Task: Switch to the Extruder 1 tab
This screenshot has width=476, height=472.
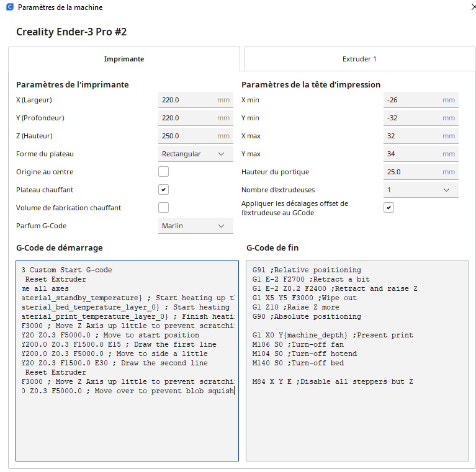Action: [x=359, y=59]
